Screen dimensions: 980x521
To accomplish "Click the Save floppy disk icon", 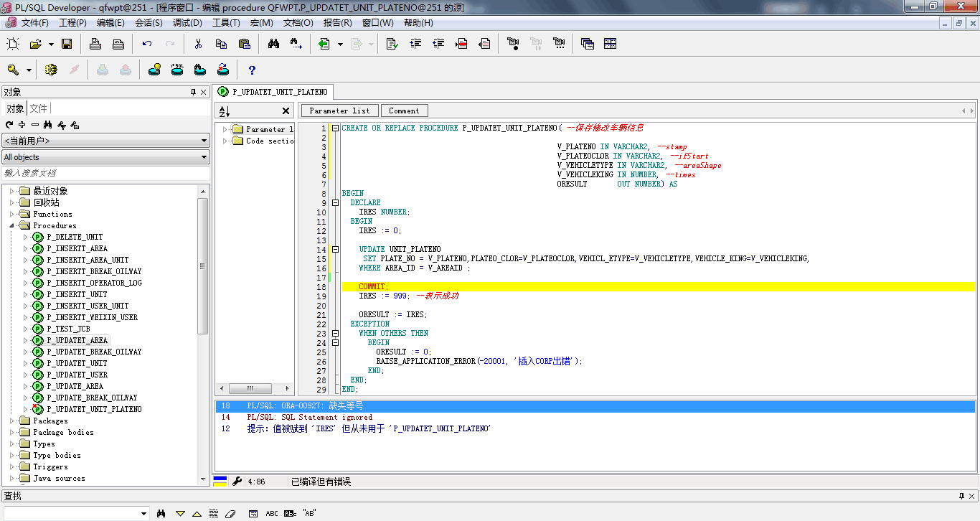I will (67, 44).
